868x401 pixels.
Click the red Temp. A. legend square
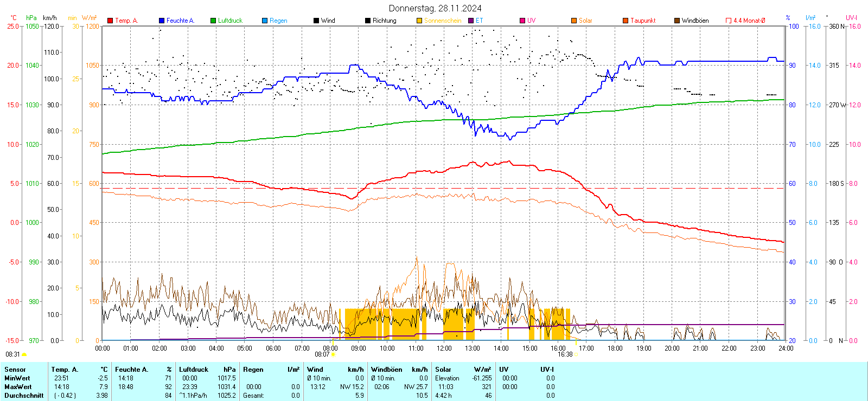point(110,21)
